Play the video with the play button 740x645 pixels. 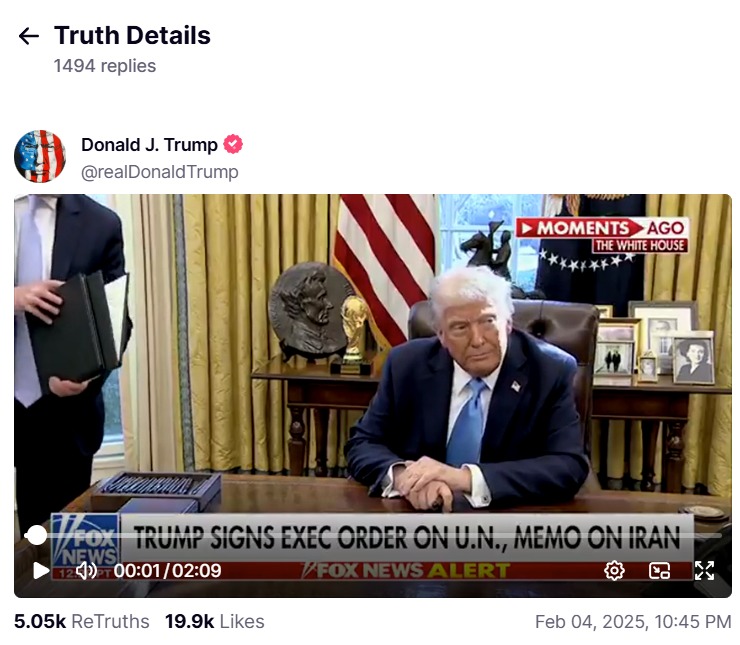point(41,570)
